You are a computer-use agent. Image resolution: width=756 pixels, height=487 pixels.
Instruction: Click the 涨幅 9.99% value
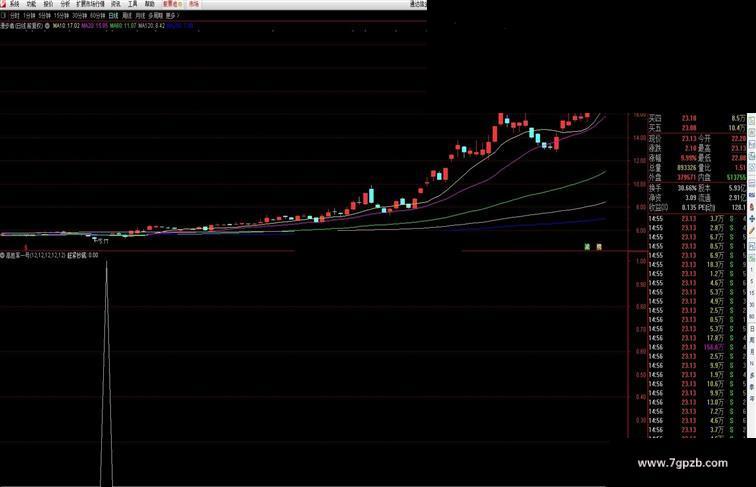coord(688,158)
